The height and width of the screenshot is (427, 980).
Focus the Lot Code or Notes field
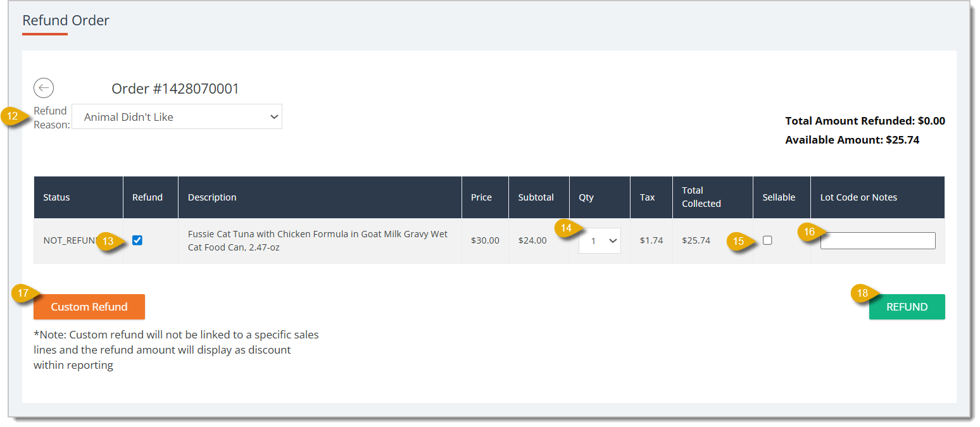877,240
